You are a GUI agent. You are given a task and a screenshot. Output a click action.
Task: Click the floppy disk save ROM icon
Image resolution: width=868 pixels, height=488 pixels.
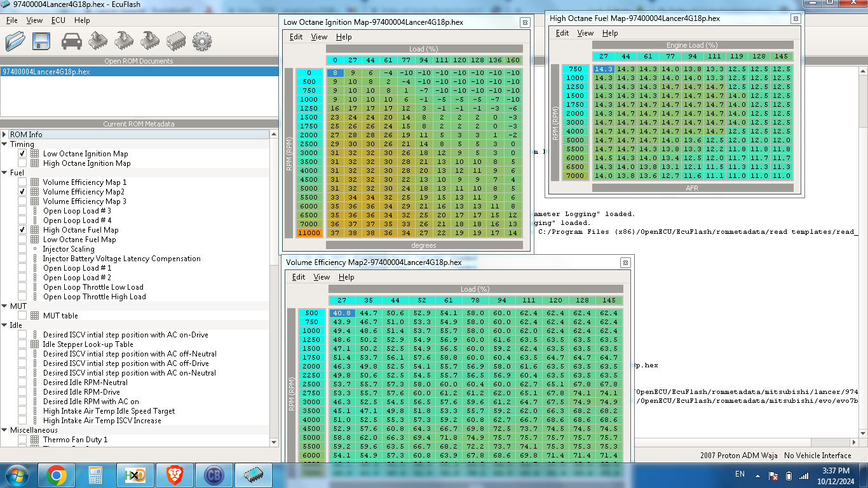42,42
